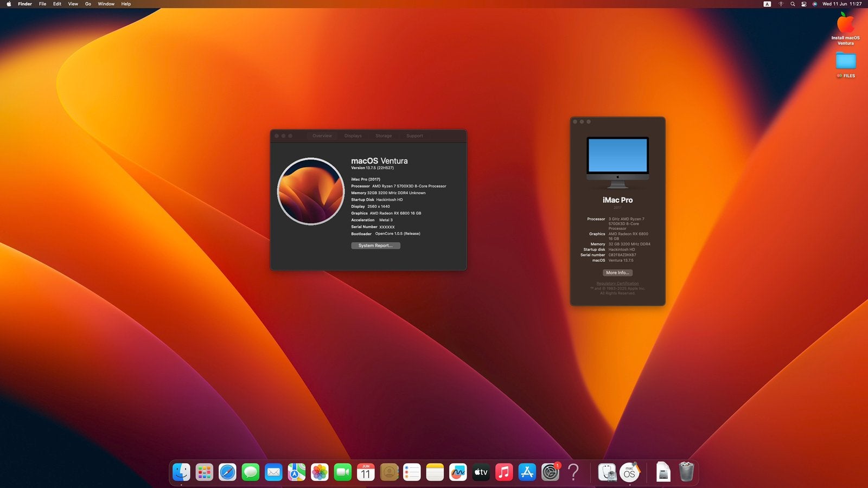Click 'iMac Pro (2017)' model text
This screenshot has width=868, height=488.
click(x=366, y=179)
